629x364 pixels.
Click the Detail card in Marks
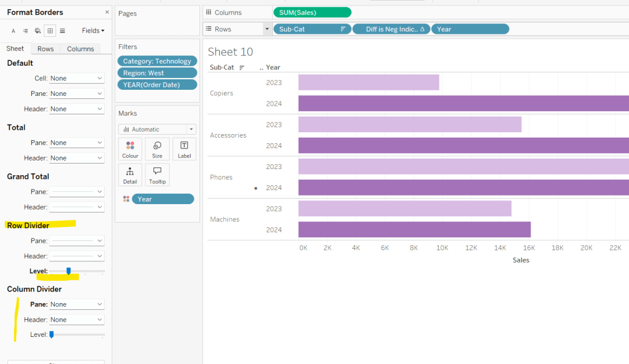pyautogui.click(x=130, y=175)
